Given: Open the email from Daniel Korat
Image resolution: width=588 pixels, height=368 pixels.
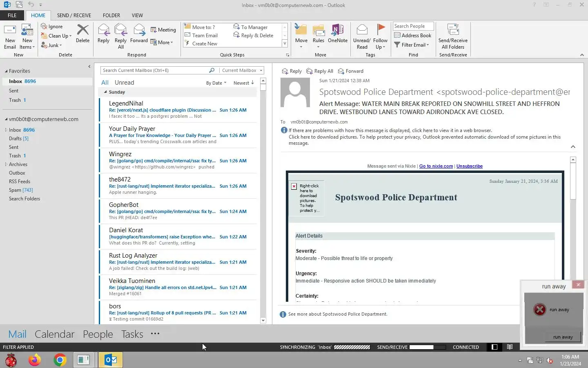Looking at the screenshot, I should pos(178,236).
